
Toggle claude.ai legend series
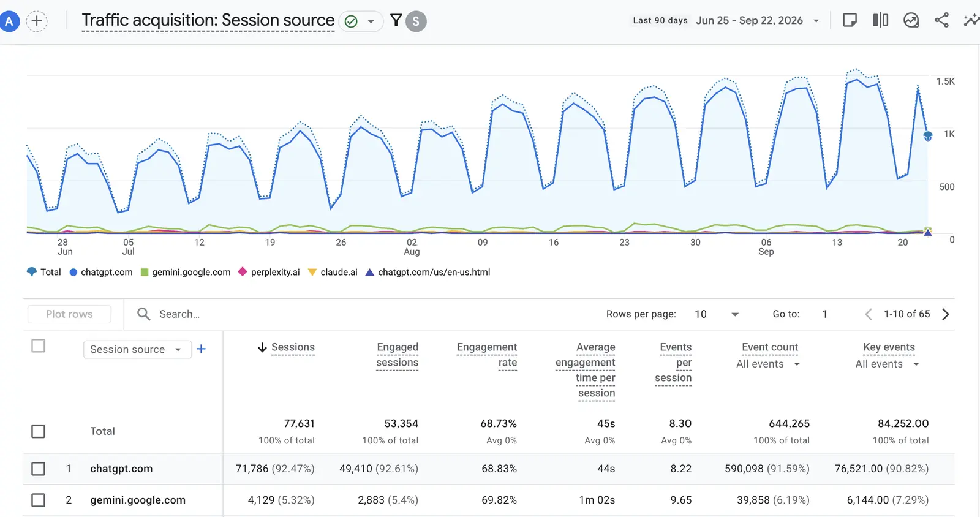(x=333, y=272)
